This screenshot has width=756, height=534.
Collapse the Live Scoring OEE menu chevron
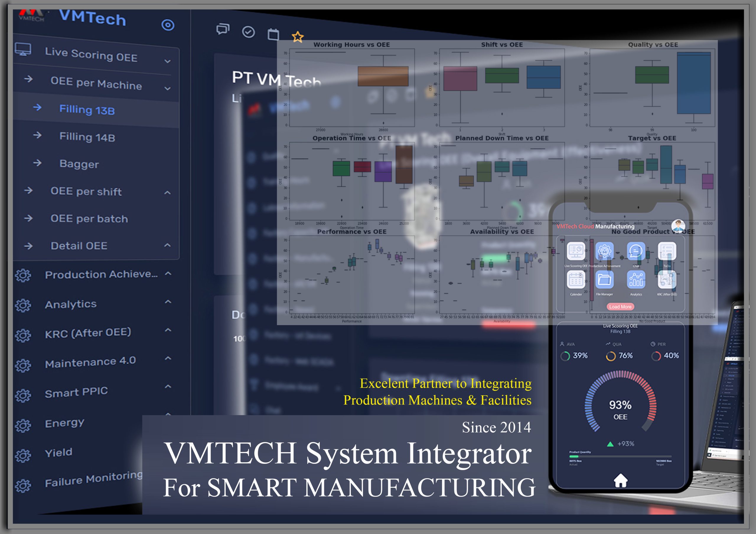pyautogui.click(x=168, y=61)
